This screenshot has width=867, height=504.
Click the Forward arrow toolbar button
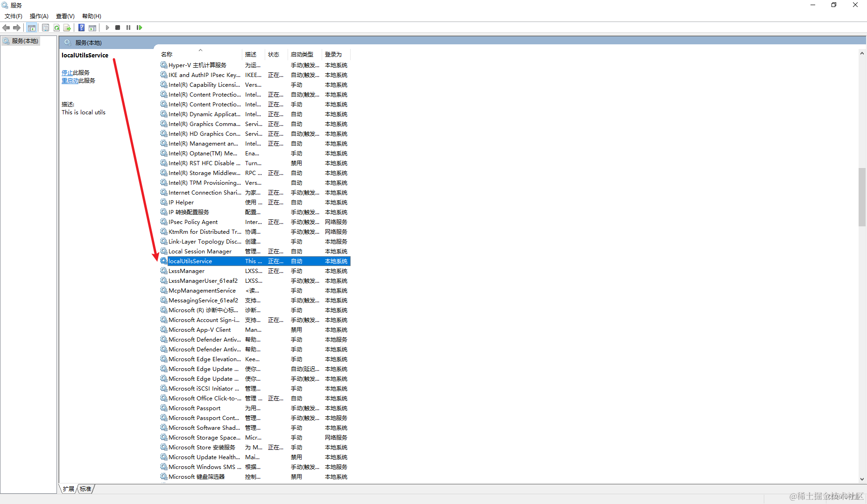pos(17,28)
